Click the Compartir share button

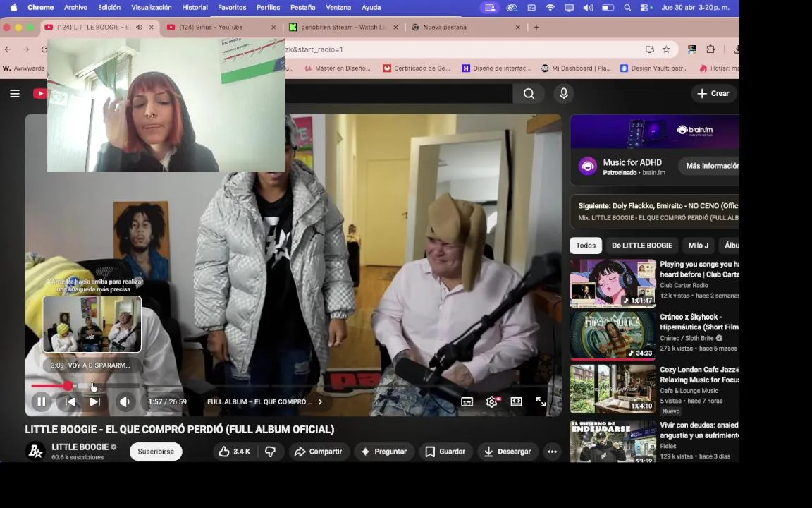tap(319, 452)
